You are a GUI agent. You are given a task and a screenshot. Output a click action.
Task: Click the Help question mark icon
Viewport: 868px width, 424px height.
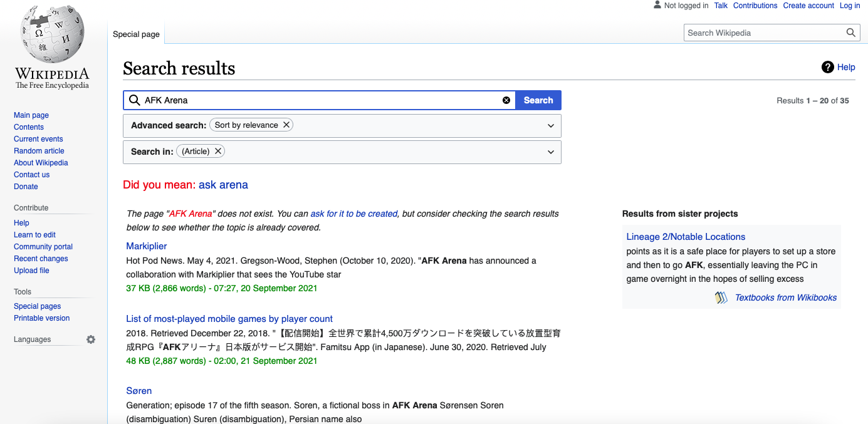pyautogui.click(x=828, y=67)
